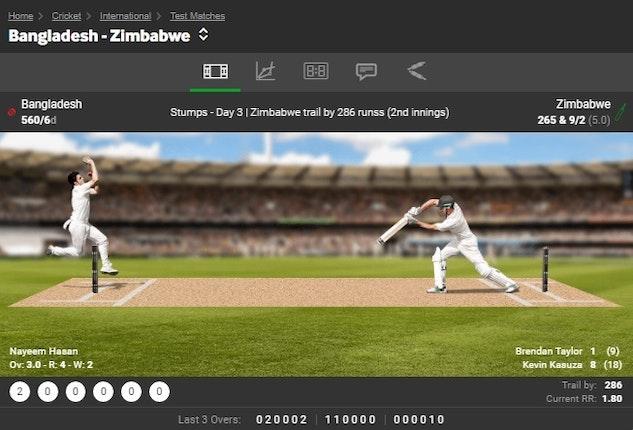Open the International breadcrumb link
This screenshot has height=430, width=633.
click(125, 16)
